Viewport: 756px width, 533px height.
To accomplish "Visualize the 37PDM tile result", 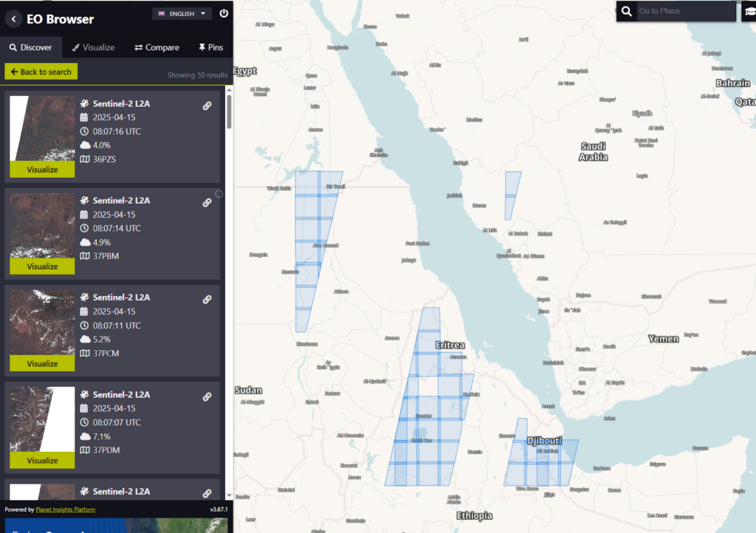I will click(42, 461).
